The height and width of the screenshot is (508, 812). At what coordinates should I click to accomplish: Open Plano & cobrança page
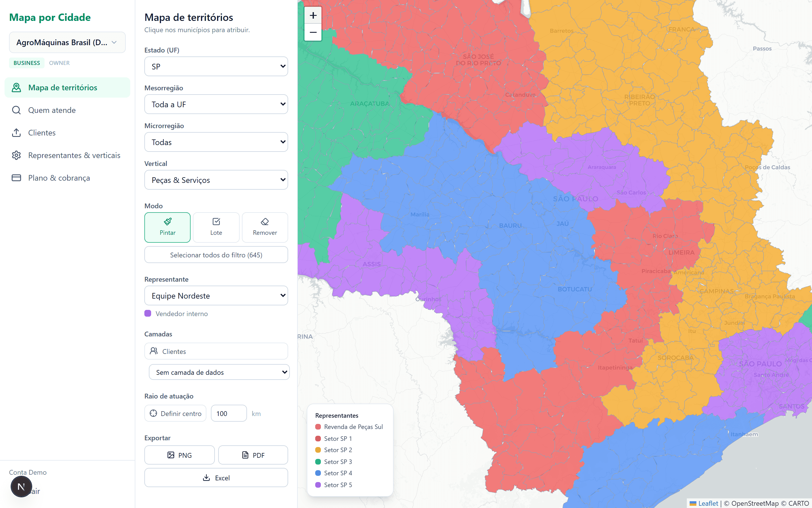tap(67, 178)
